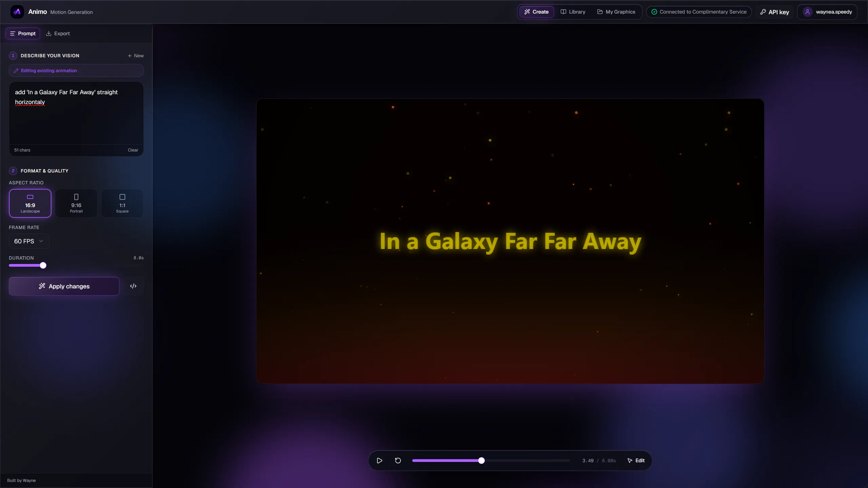
Task: Restart the animation from the beginning
Action: 398,461
